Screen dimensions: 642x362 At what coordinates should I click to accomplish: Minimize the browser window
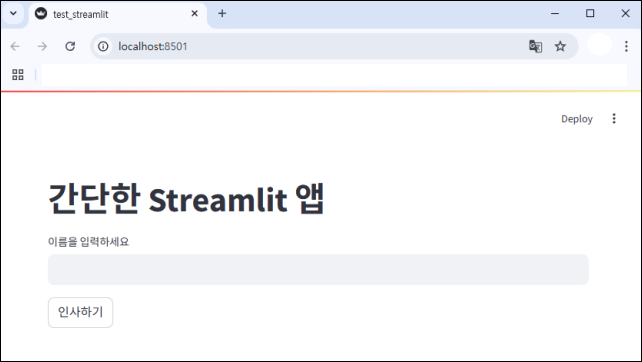[555, 14]
